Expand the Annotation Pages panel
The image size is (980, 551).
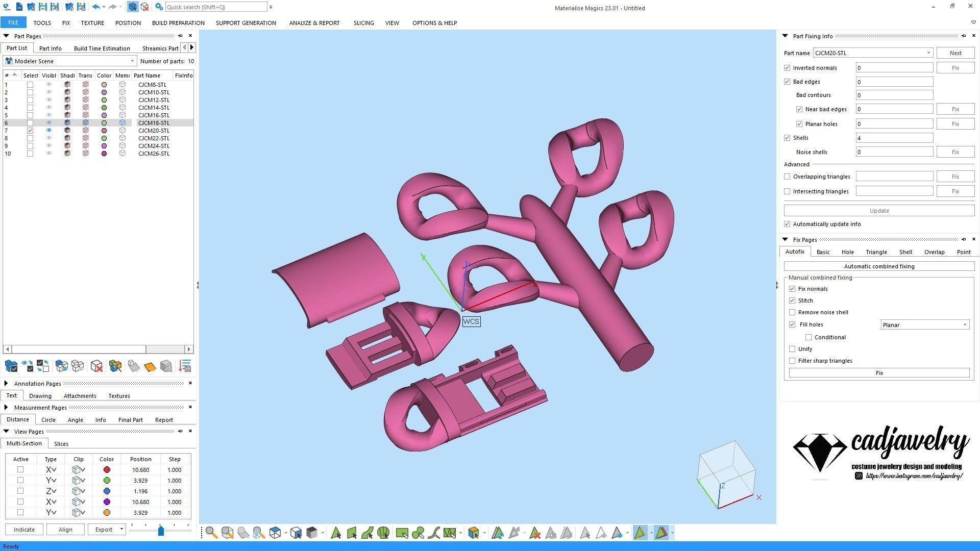coord(6,383)
